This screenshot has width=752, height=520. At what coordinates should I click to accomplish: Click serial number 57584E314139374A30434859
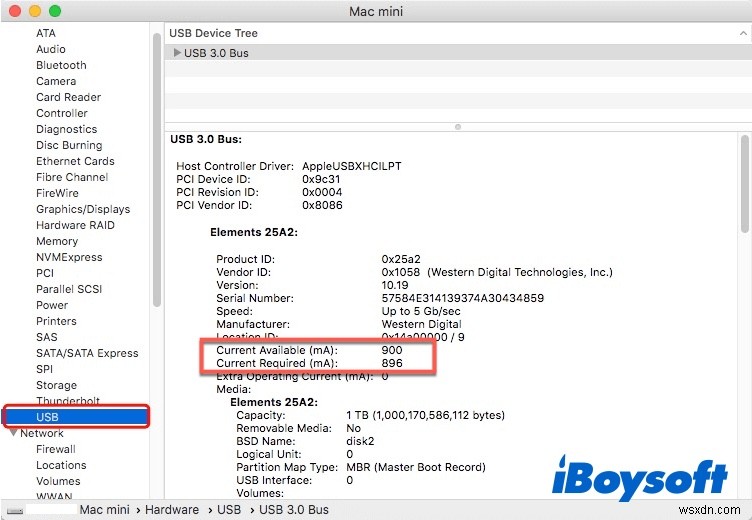point(463,298)
